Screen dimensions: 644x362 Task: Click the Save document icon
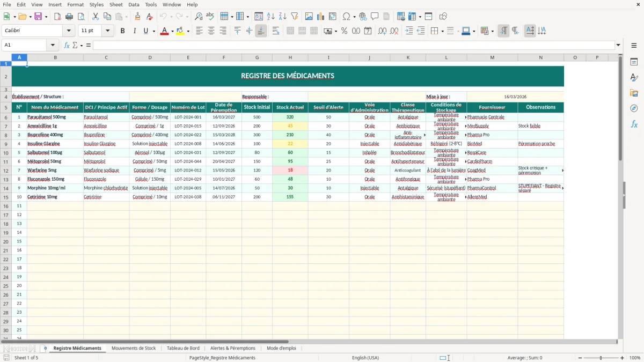[38, 17]
